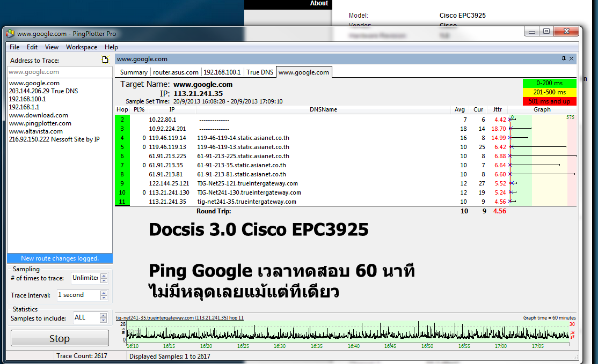Click the red 501 ms and up swatch
This screenshot has width=598, height=364.
pos(549,101)
